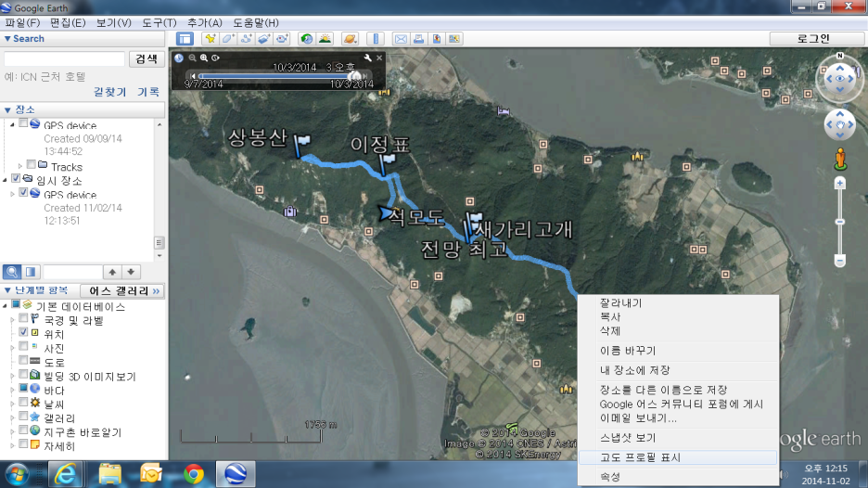Collapse the Search panel header arrow
Viewport: 868px width, 488px height.
(7, 39)
